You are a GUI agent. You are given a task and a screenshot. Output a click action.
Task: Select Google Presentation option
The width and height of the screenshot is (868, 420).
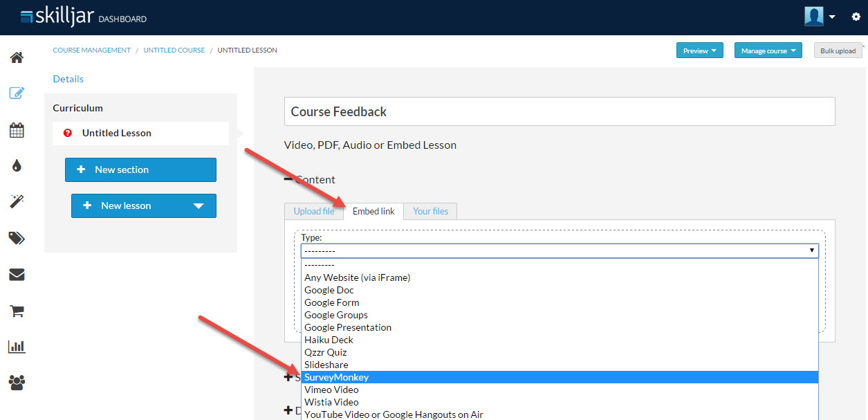coord(560,327)
